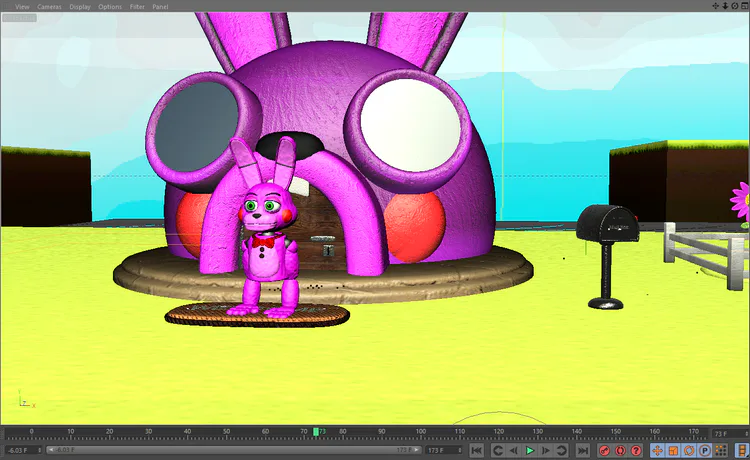Click the stepper arrows of the 173 F end field
The image size is (750, 460).
click(460, 450)
